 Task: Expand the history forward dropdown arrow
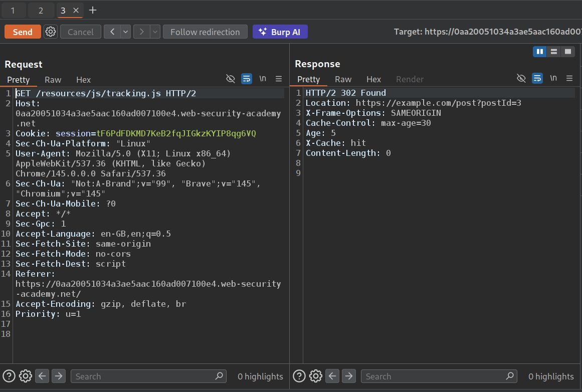click(x=155, y=32)
